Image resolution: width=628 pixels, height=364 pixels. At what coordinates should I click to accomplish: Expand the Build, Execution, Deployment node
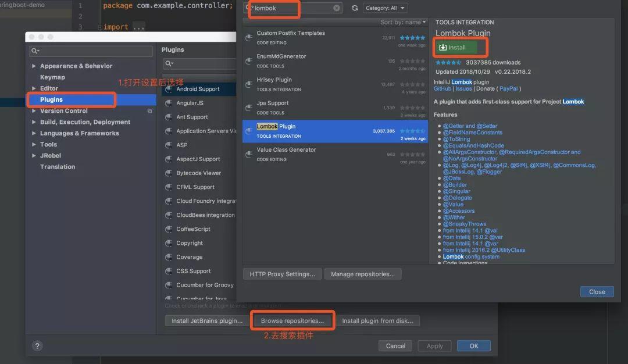coord(34,122)
